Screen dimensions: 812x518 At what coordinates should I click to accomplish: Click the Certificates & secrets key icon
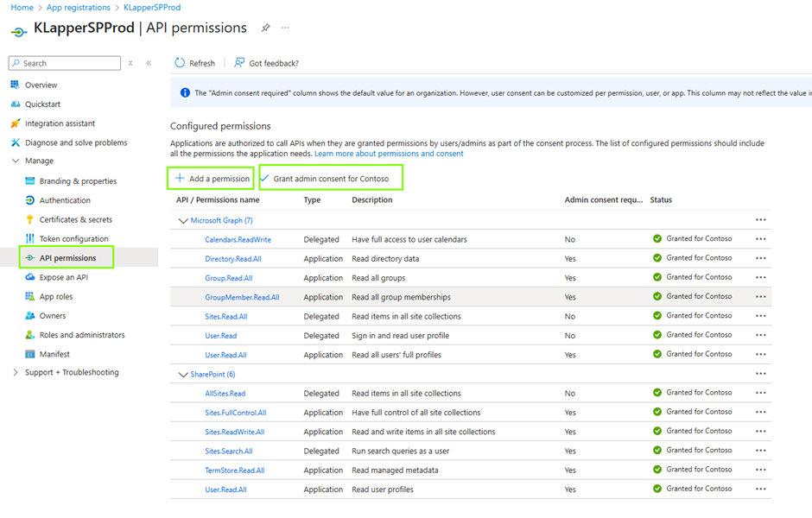tap(30, 219)
